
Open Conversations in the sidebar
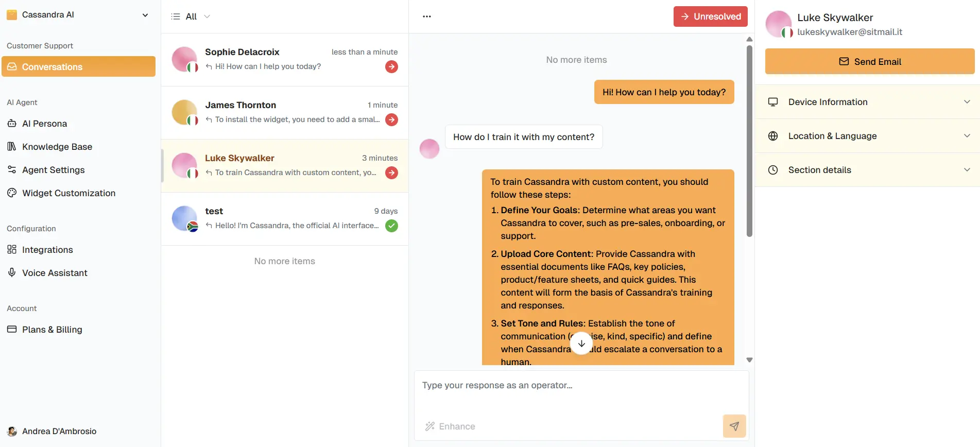pos(78,66)
